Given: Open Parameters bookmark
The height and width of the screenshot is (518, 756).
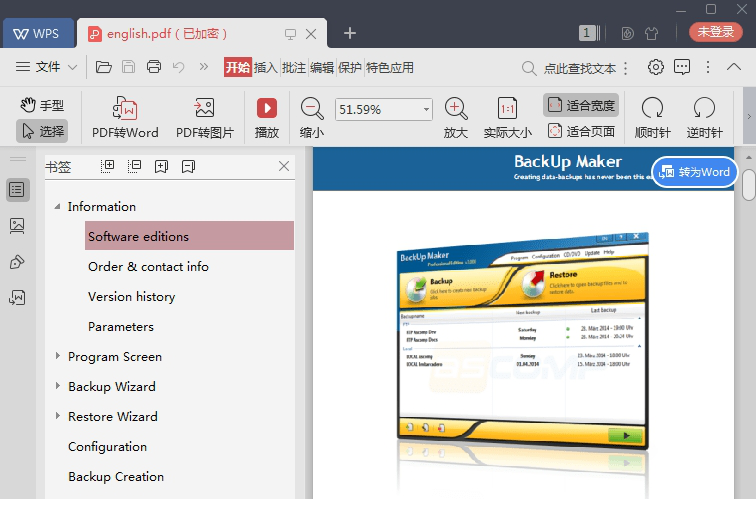Looking at the screenshot, I should (121, 327).
